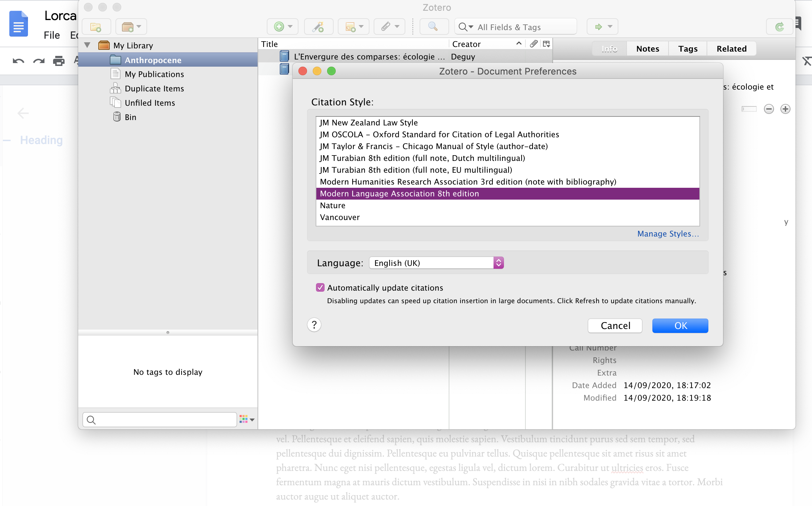Open the New Note dropdown icon
This screenshot has height=506, width=812.
click(354, 27)
